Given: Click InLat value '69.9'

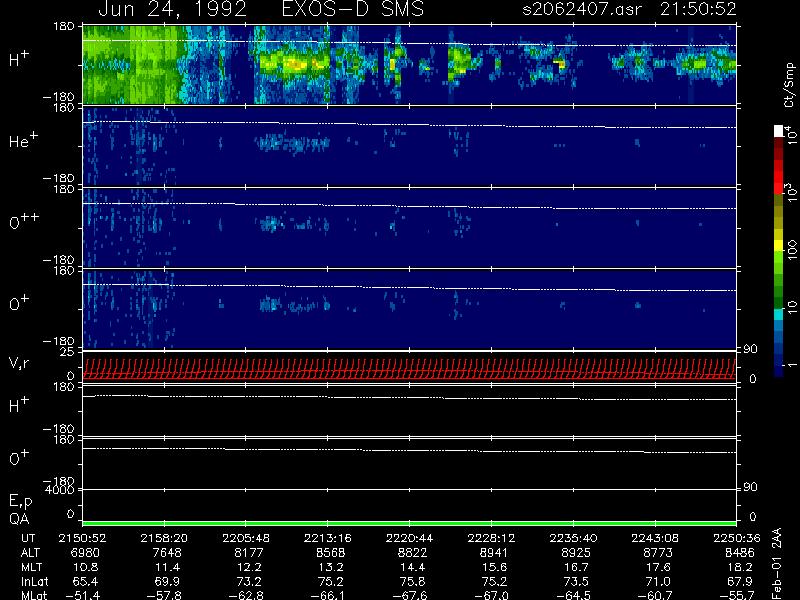Looking at the screenshot, I should tap(167, 581).
